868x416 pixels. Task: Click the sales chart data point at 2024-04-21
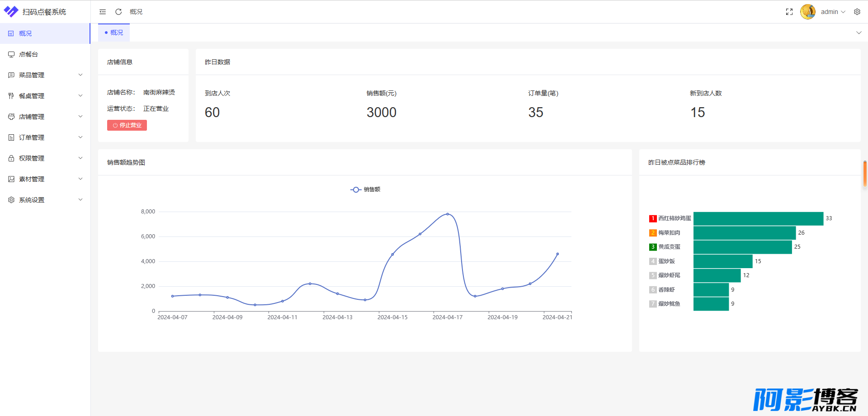(x=557, y=254)
